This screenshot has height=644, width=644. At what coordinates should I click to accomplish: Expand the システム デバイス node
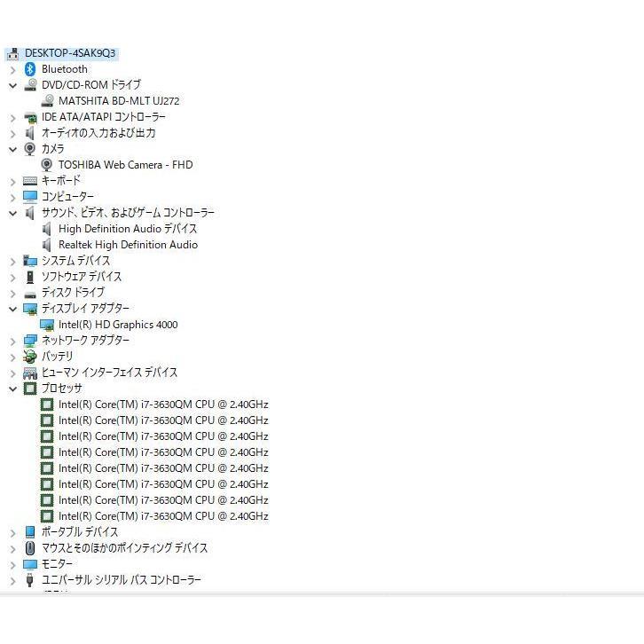point(12,261)
